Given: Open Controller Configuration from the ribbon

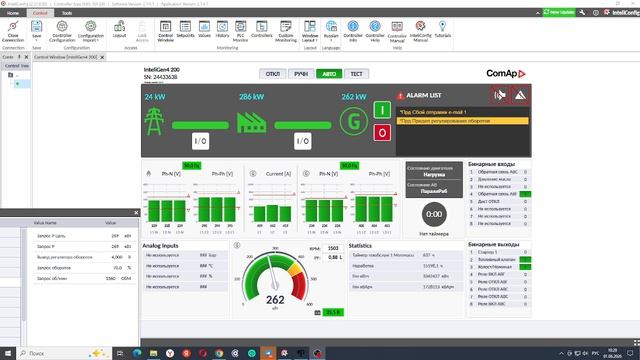Looking at the screenshot, I should 62,31.
